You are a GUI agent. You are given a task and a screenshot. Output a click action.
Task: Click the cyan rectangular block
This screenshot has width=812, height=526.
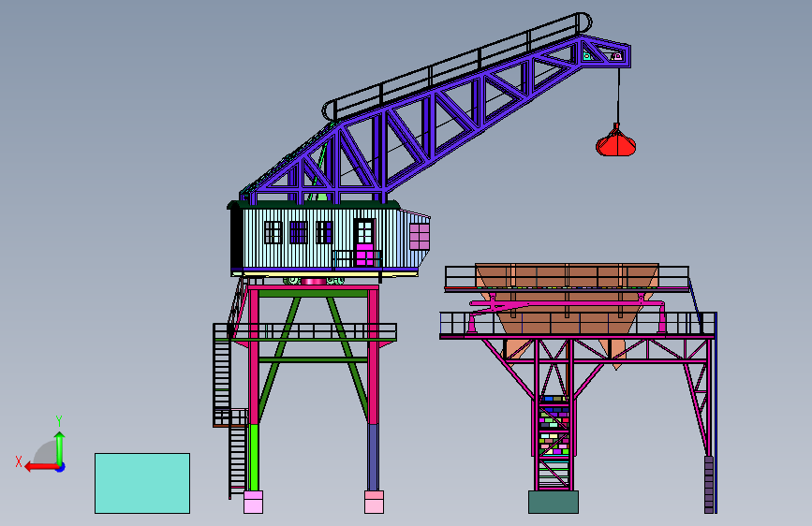142,484
